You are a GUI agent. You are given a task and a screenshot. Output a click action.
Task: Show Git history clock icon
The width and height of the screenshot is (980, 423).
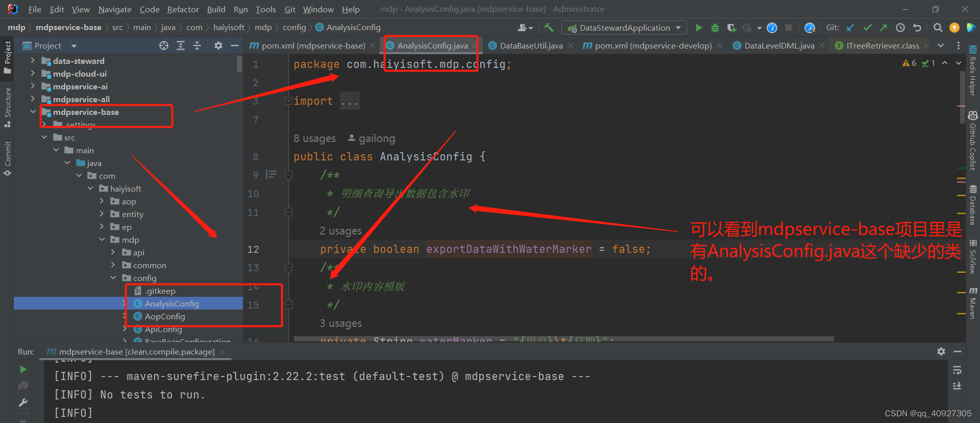click(x=900, y=28)
